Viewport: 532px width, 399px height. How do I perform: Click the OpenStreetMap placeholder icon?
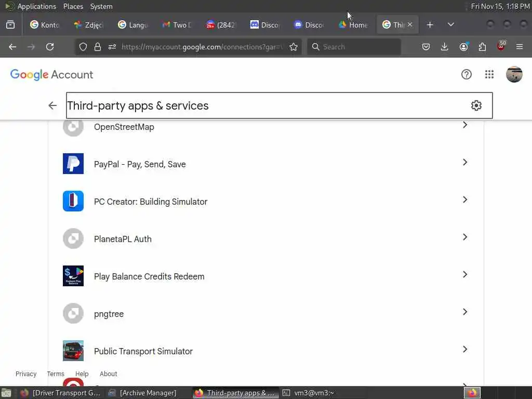tap(73, 127)
